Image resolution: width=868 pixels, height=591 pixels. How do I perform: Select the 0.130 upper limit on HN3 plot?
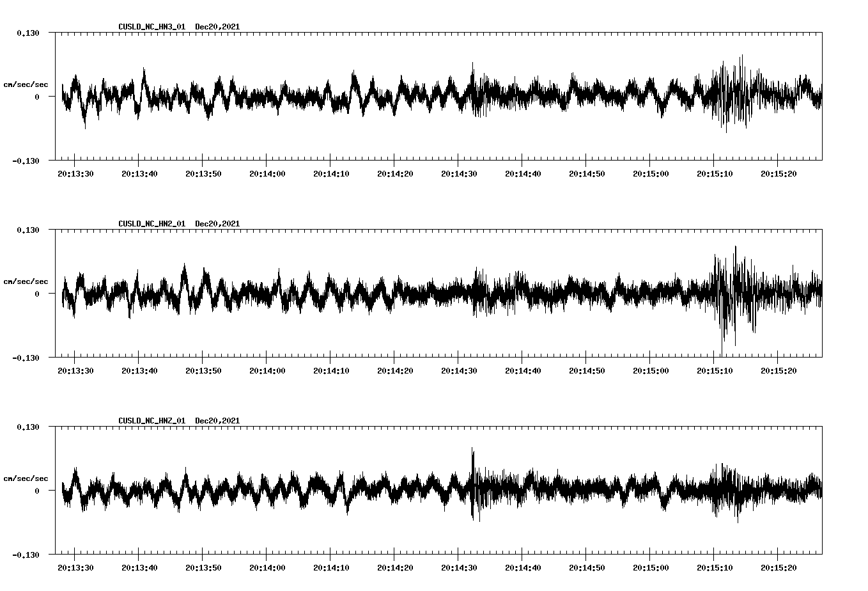(x=27, y=33)
